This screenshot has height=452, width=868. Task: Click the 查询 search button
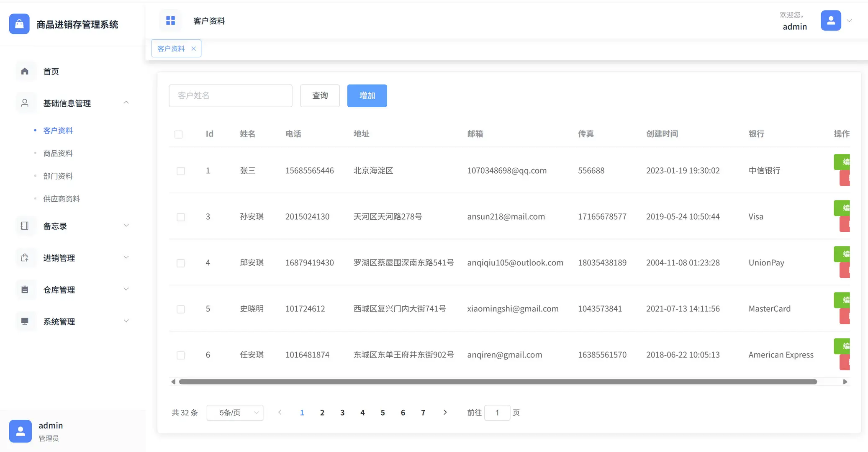point(319,95)
